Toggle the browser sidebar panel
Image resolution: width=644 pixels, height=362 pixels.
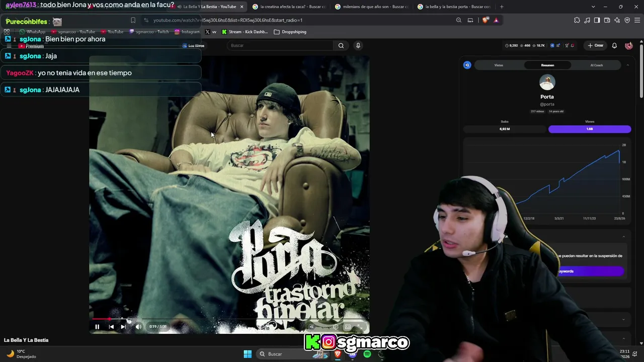(597, 20)
